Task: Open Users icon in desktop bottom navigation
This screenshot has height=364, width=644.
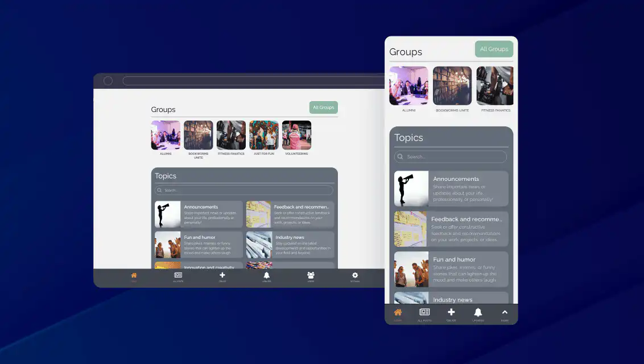Action: click(x=311, y=277)
